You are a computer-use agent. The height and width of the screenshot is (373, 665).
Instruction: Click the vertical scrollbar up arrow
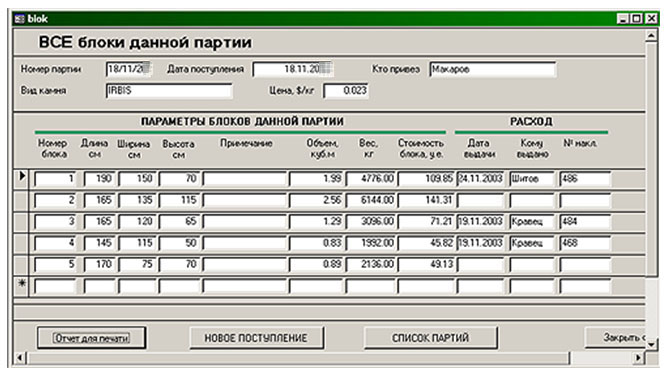(x=652, y=36)
